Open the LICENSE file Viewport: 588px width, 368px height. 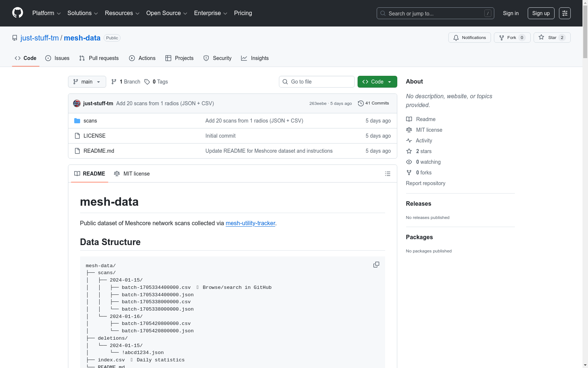[94, 136]
